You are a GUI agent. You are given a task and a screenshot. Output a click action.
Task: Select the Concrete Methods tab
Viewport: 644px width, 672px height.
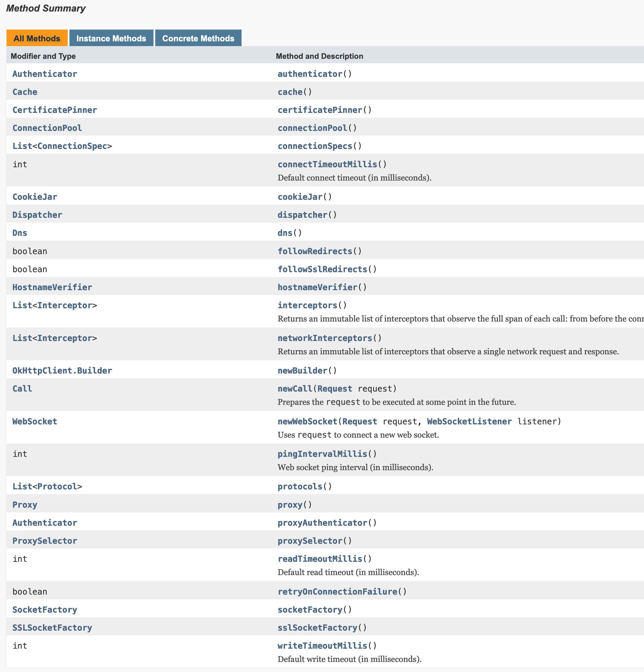point(198,38)
